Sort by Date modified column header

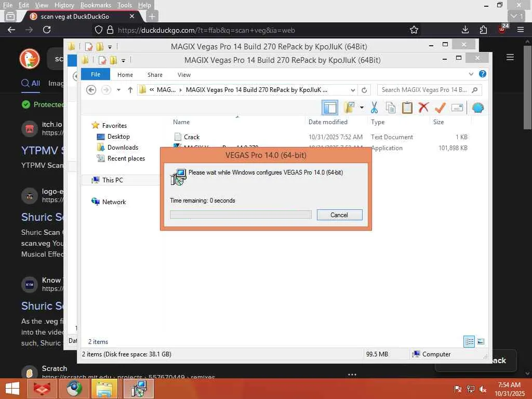click(328, 122)
